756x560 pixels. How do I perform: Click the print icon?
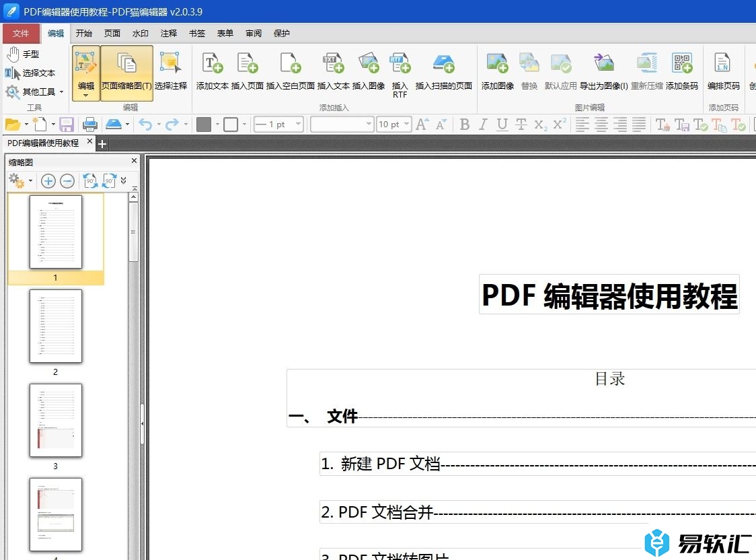[x=90, y=125]
